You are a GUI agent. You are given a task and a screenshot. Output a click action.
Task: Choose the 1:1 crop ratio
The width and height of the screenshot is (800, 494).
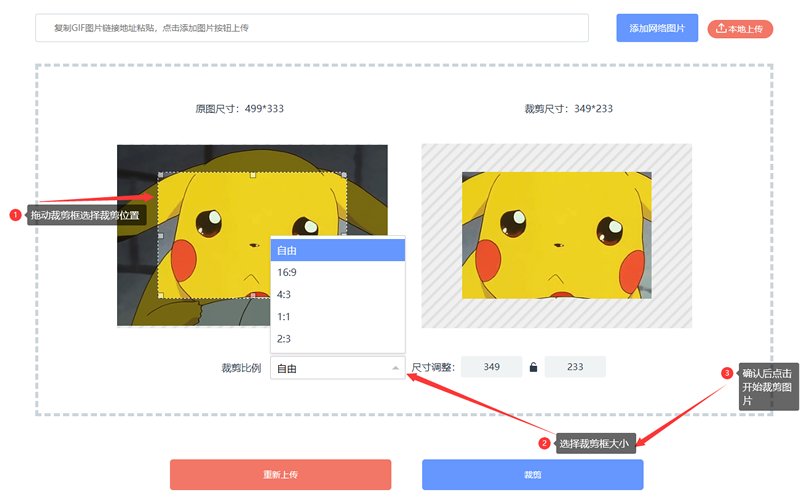pos(338,316)
